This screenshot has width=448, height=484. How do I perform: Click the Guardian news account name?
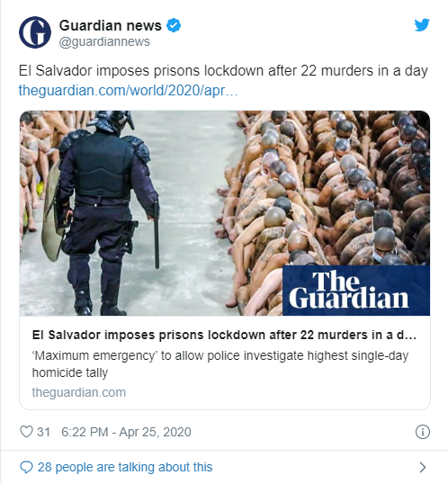pyautogui.click(x=111, y=25)
